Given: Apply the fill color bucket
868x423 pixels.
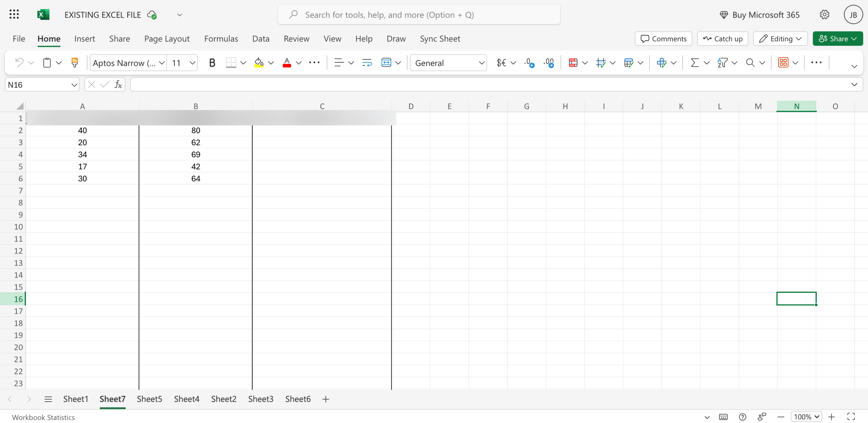Looking at the screenshot, I should (x=259, y=63).
